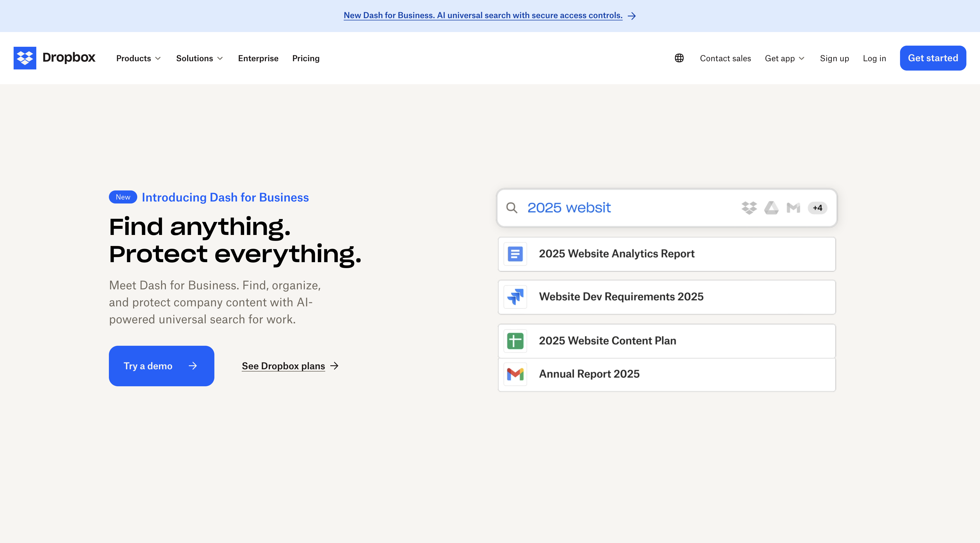
Task: Click the +4 more sources badge
Action: [x=817, y=208]
